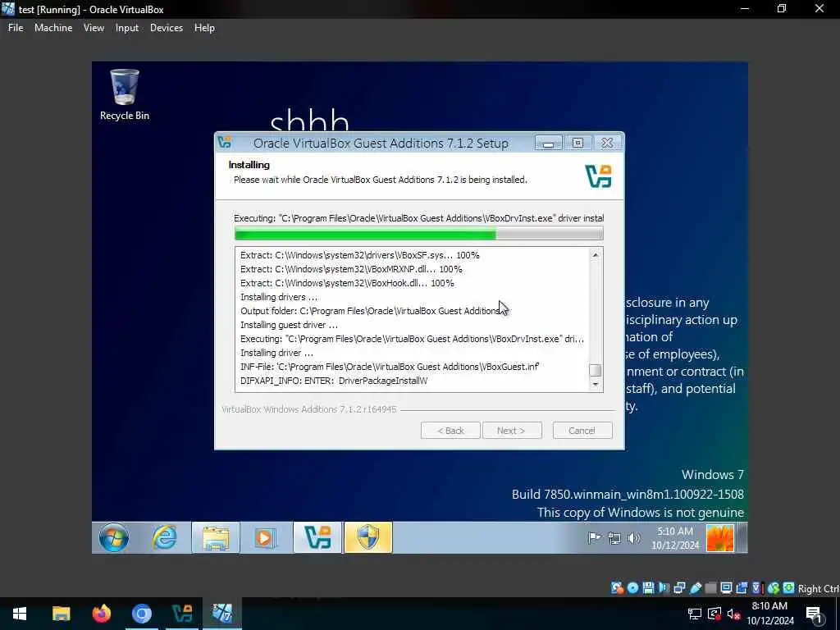Open Firefox on host taskbar
The image size is (840, 630).
101,614
